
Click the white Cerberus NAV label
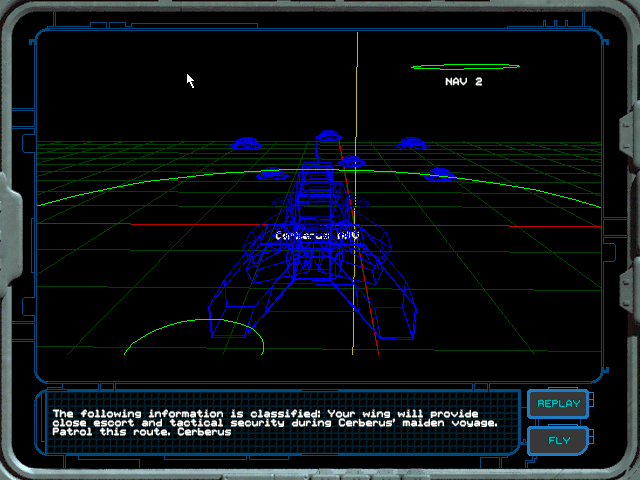click(316, 236)
